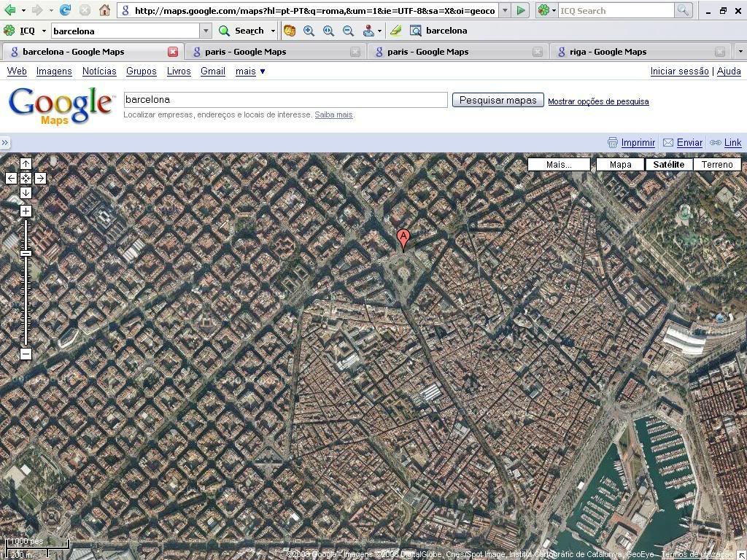Click the Google Maps search input field
The image size is (747, 560).
[x=285, y=100]
